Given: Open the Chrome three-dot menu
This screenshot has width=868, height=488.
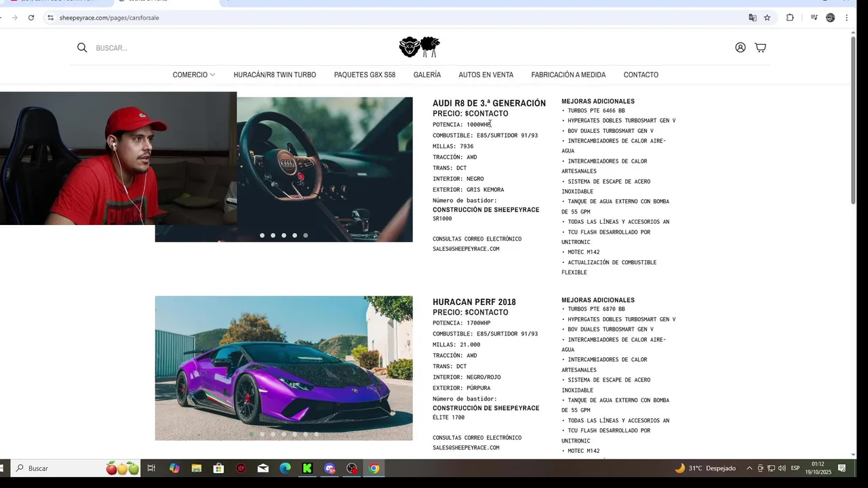Looking at the screenshot, I should tap(846, 18).
